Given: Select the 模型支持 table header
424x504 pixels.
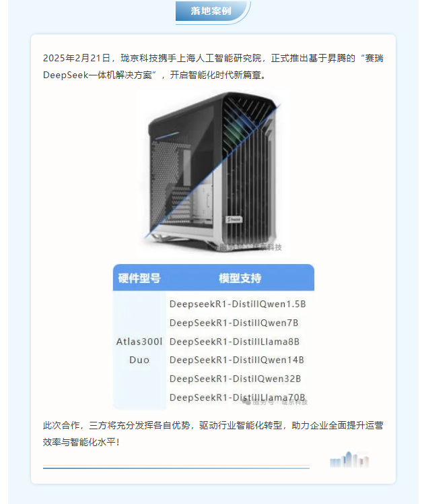Looking at the screenshot, I should pyautogui.click(x=240, y=278).
